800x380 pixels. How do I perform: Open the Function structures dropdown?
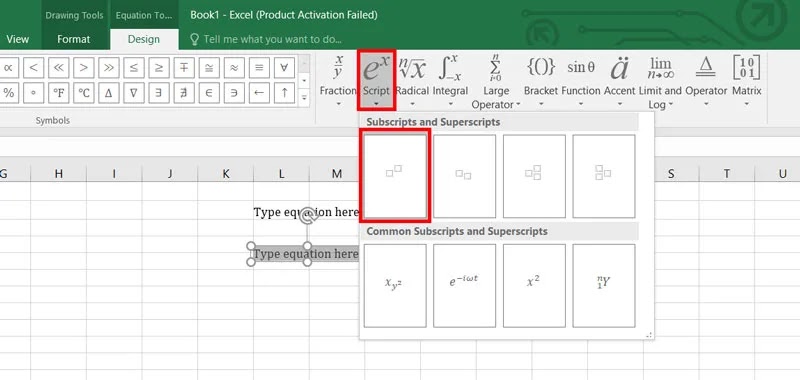coord(581,81)
